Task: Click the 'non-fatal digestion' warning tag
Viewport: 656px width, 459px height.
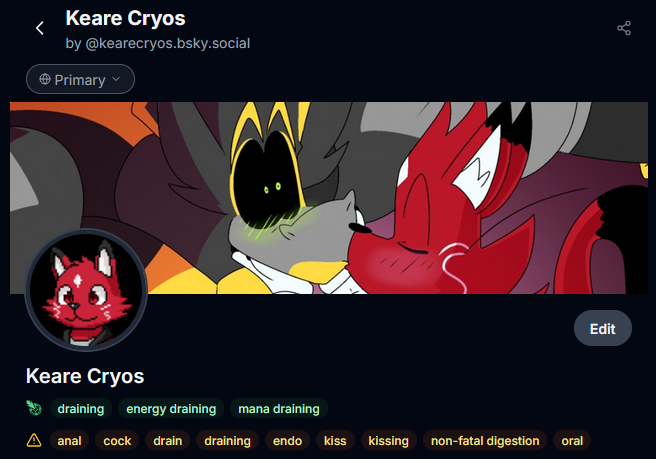Action: pos(485,441)
